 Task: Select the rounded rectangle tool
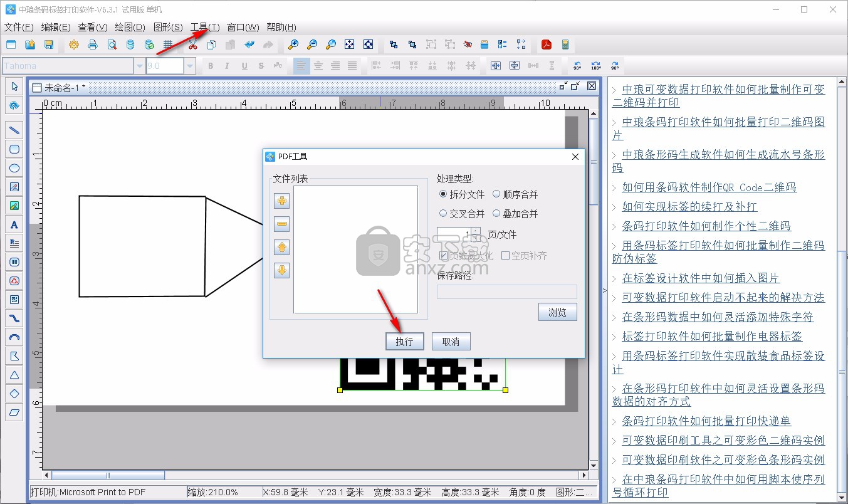(14, 149)
